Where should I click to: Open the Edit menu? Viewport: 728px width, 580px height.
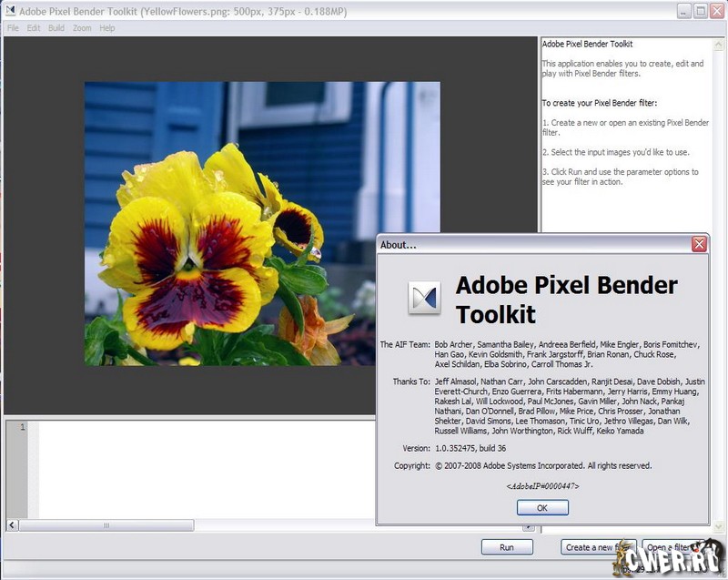pos(34,28)
